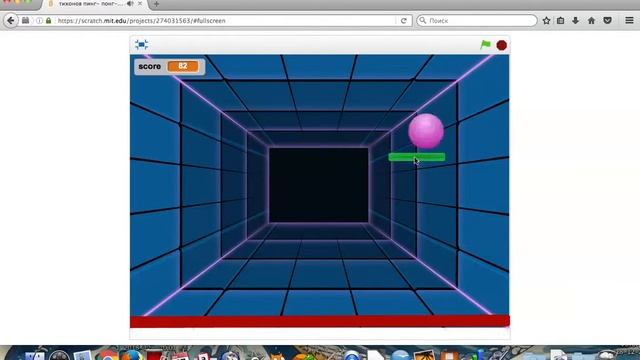Viewport: 640px width, 360px height.
Task: Open a new tab with the plus button
Action: [x=156, y=4]
